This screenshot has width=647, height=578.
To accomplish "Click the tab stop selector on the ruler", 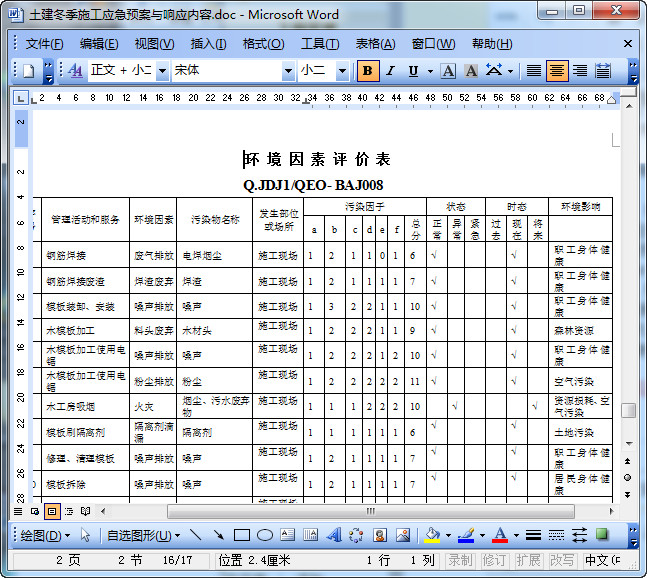I will coord(20,98).
